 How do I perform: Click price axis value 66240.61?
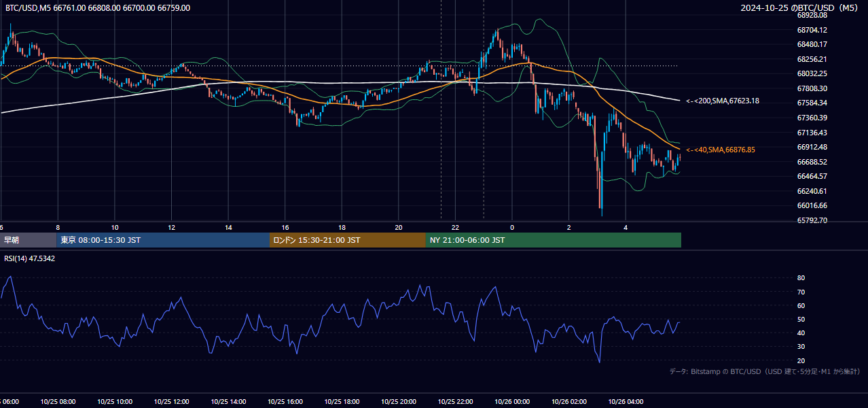click(812, 191)
